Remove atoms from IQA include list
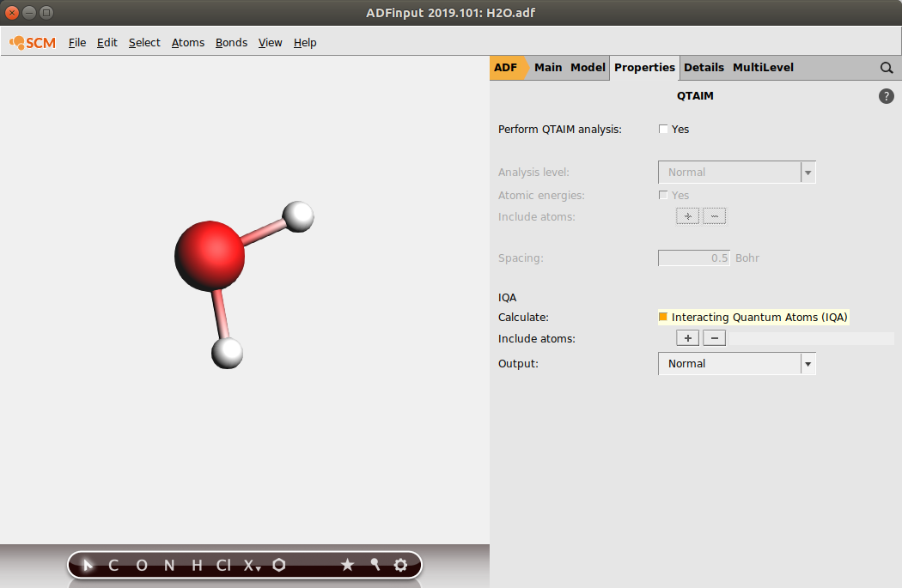The width and height of the screenshot is (902, 588). click(715, 338)
